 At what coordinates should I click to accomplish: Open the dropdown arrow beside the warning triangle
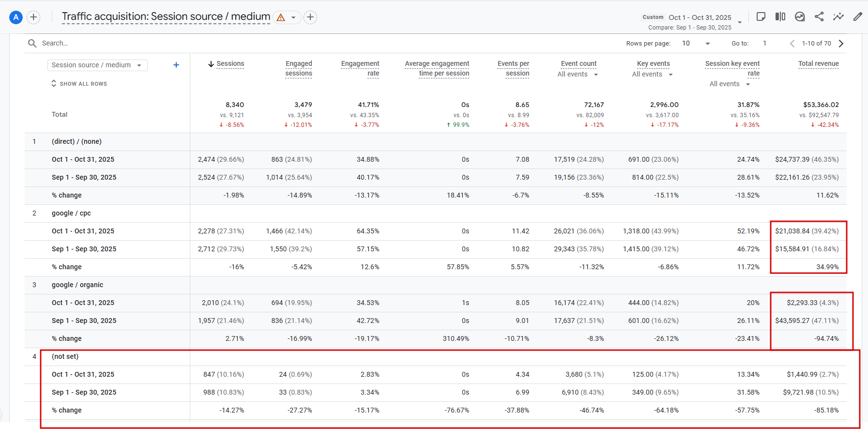coord(293,18)
